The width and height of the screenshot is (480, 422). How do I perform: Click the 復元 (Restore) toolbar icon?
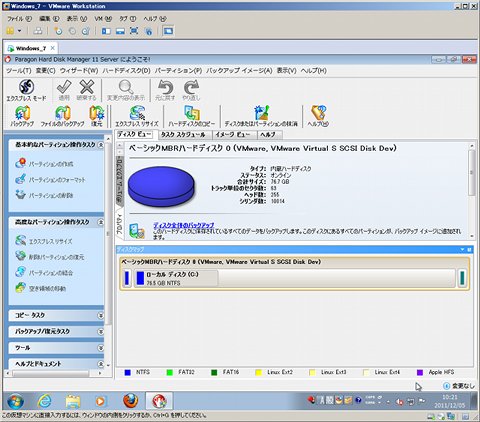(x=97, y=113)
